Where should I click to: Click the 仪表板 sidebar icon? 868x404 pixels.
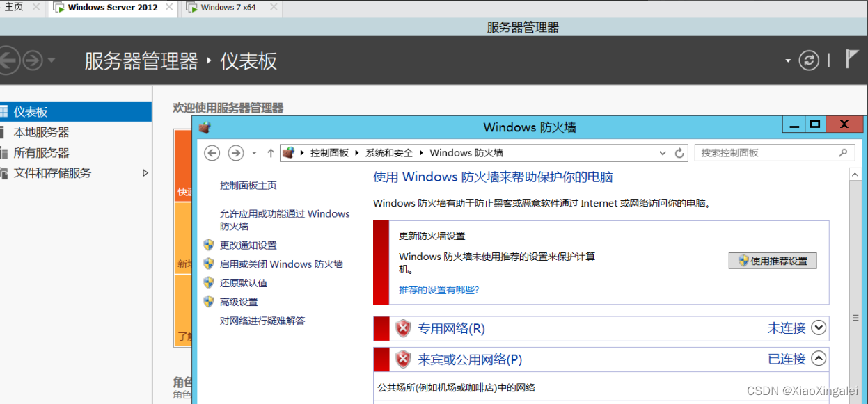[3, 112]
